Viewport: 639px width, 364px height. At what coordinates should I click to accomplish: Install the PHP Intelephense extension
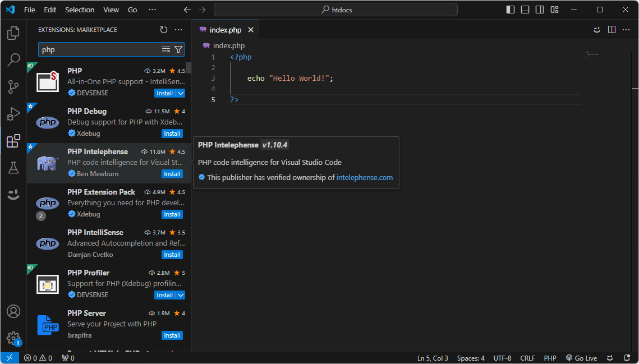click(172, 174)
